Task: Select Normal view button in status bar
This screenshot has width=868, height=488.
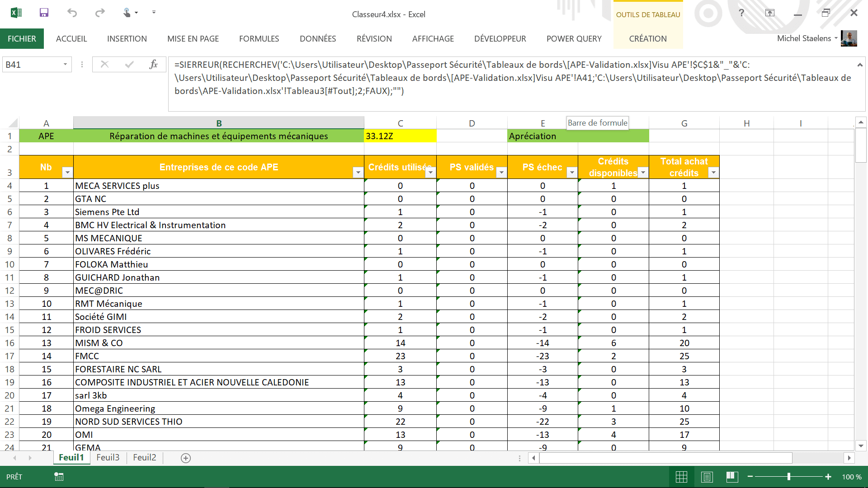Action: 681,477
